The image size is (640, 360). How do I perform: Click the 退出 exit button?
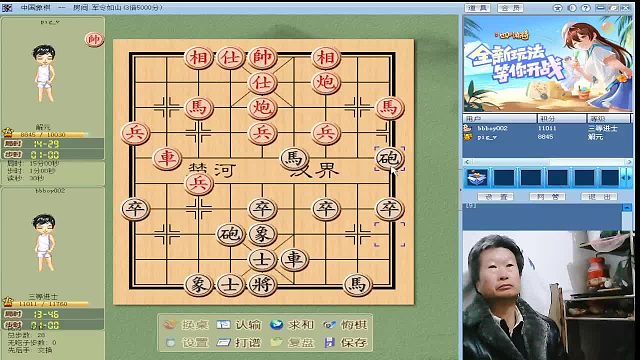[x=599, y=197]
